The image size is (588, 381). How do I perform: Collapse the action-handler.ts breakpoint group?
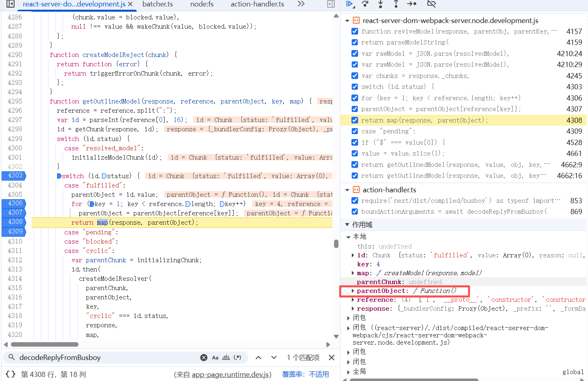[x=347, y=190]
